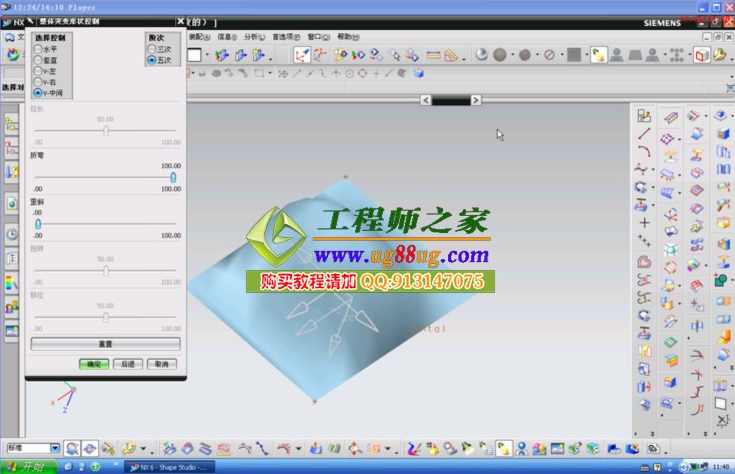Switch to NX 6 - Shape Studio taskbar button
Screen dimensions: 735x474
coord(170,467)
